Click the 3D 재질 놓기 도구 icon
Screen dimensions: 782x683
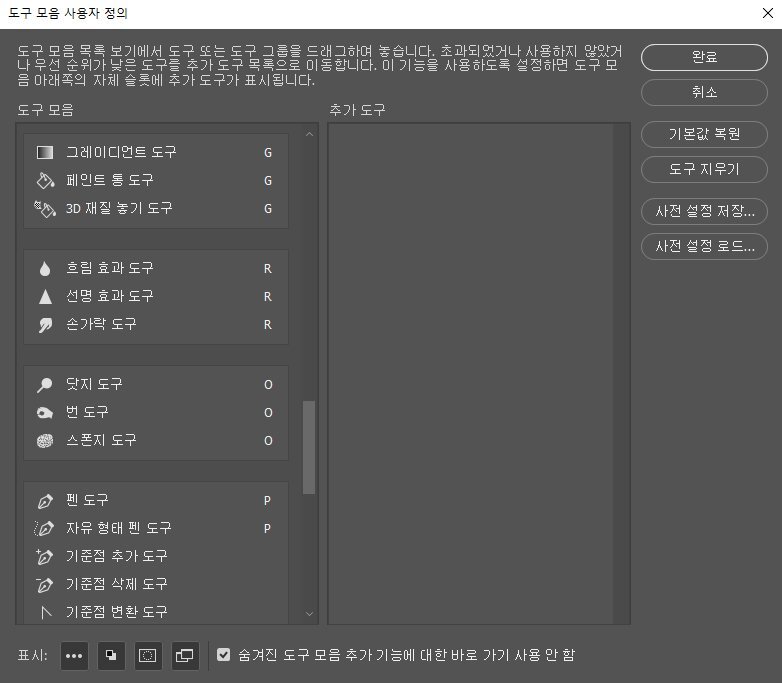[x=45, y=209]
